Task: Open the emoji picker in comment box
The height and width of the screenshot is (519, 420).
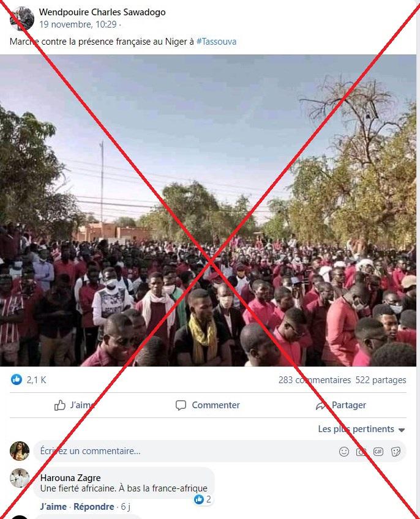Action: click(344, 452)
